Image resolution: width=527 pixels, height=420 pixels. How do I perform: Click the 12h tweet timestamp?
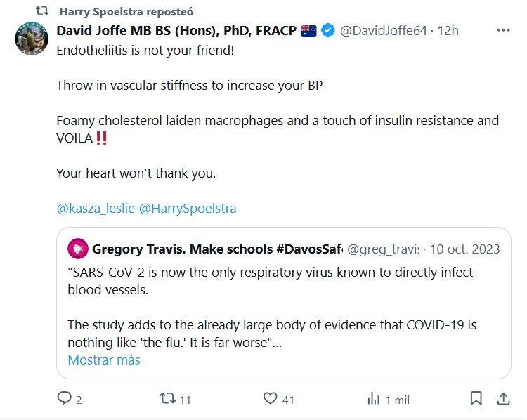click(x=447, y=31)
